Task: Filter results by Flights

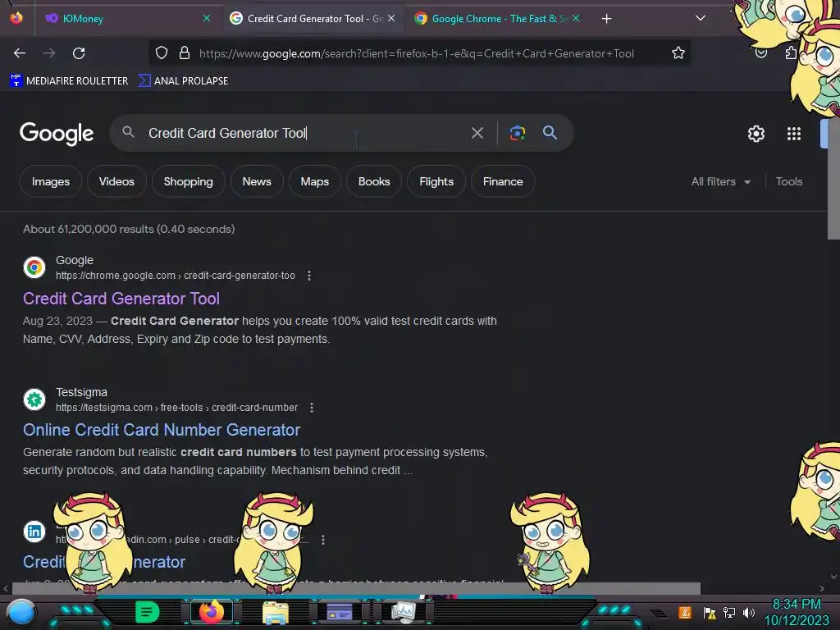Action: point(436,181)
